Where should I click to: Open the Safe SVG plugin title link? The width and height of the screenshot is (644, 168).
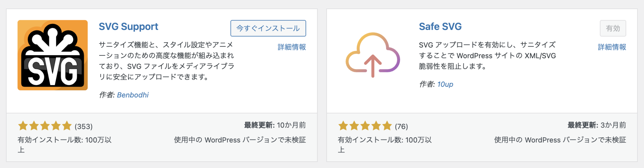point(440,27)
